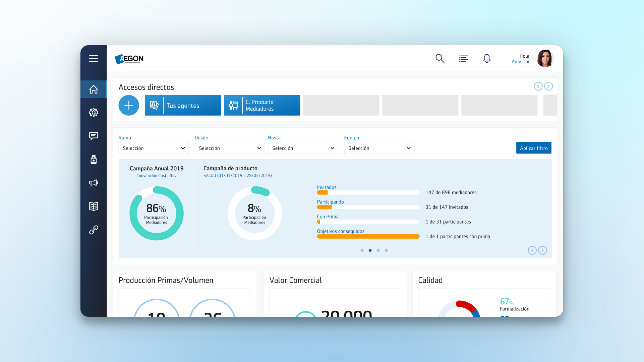Expand the Ramo dropdown

[154, 148]
